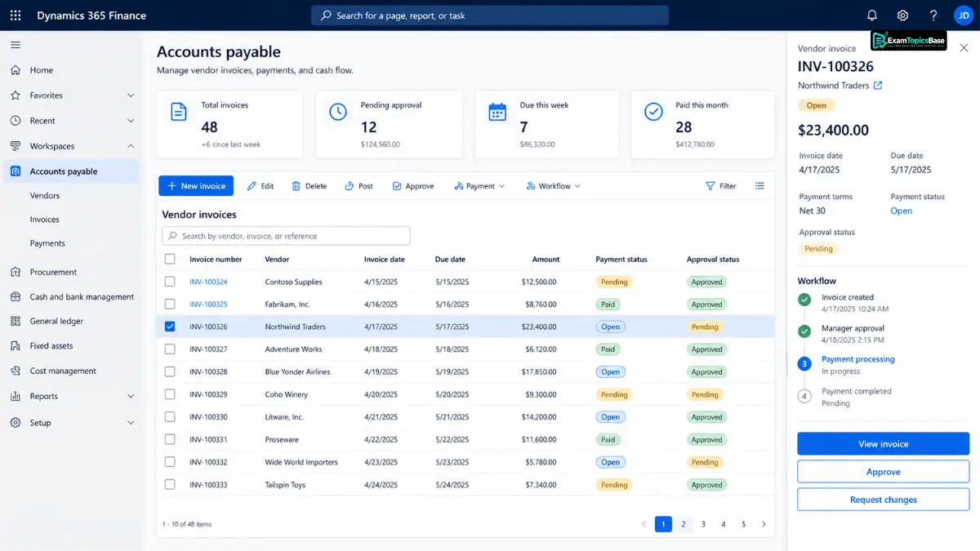This screenshot has height=551, width=980.
Task: Check the INV-100327 row checkbox
Action: [x=170, y=349]
